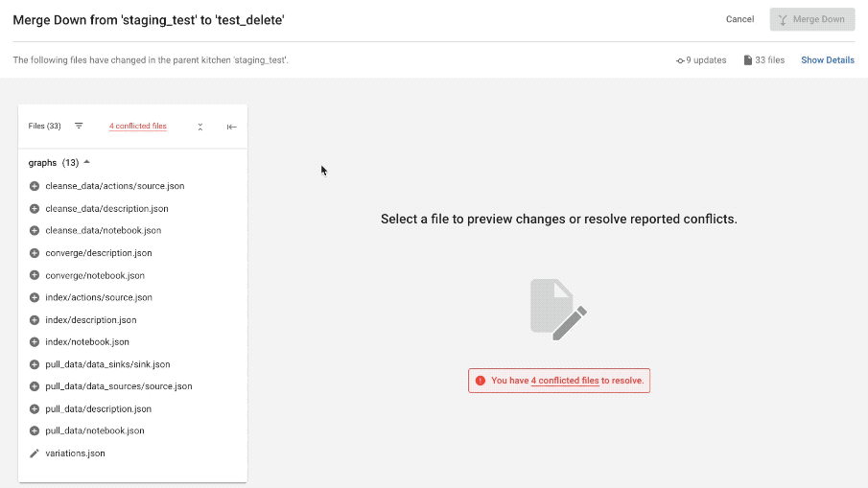Preview pull_data/data_sources/source.json changes
This screenshot has width=868, height=488.
pos(119,386)
